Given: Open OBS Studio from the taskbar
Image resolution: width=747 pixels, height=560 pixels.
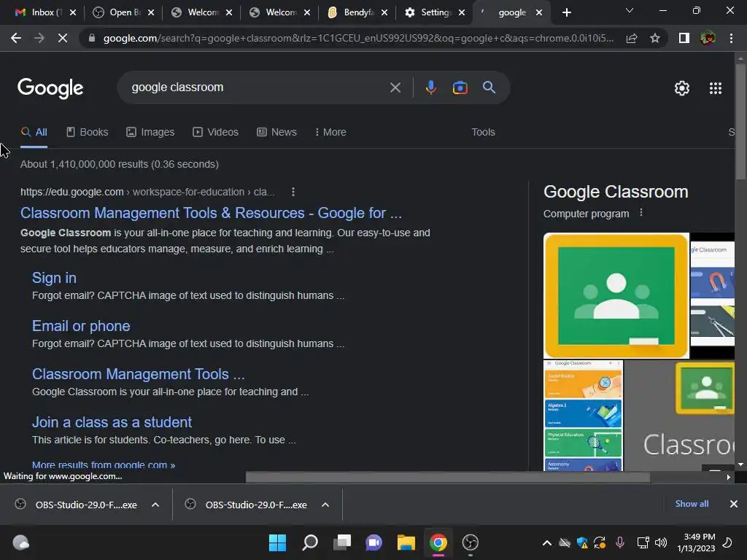Looking at the screenshot, I should 471,542.
